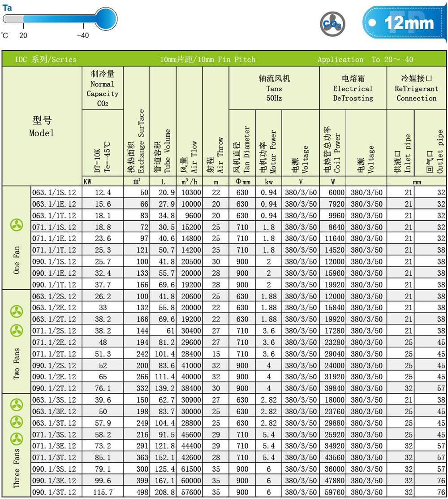Click the air flow value '45600'

coord(191,435)
